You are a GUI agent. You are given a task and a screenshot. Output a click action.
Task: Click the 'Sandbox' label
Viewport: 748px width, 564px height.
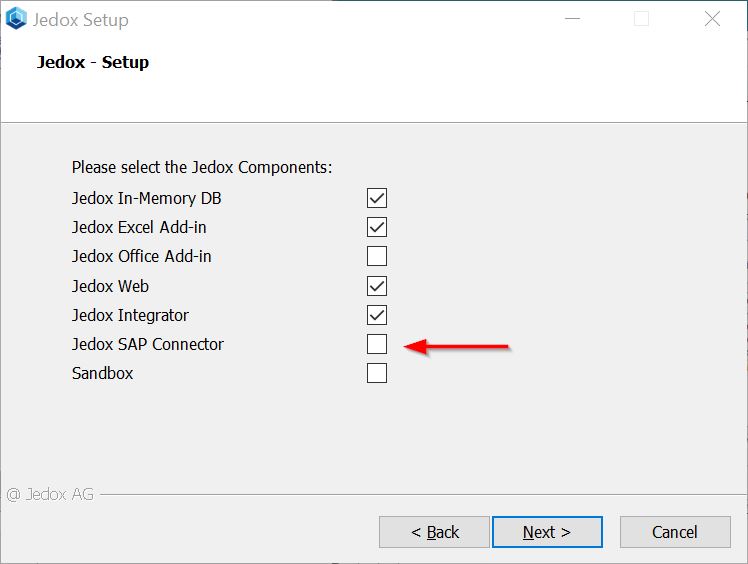(102, 374)
